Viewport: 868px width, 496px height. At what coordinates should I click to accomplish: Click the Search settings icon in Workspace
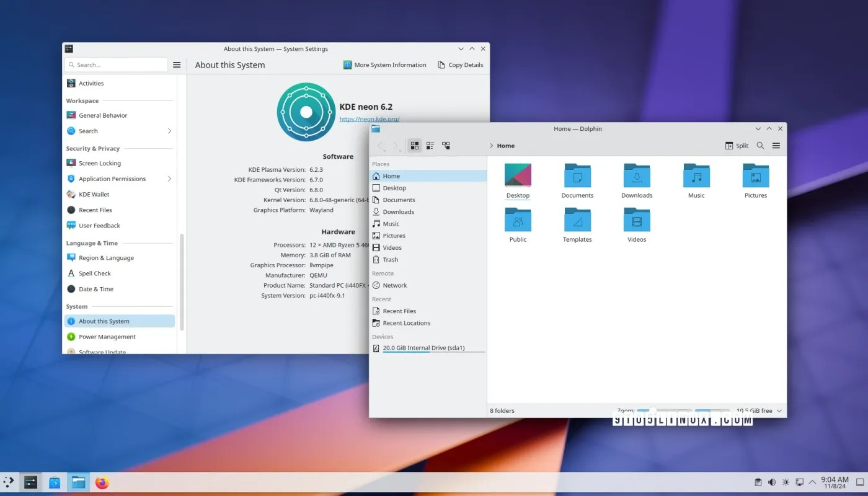click(x=71, y=131)
